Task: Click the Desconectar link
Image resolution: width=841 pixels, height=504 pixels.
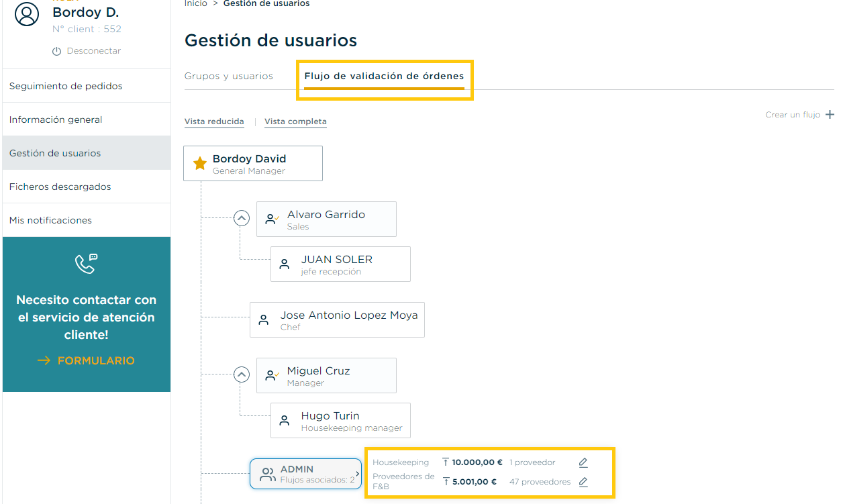Action: click(x=94, y=51)
